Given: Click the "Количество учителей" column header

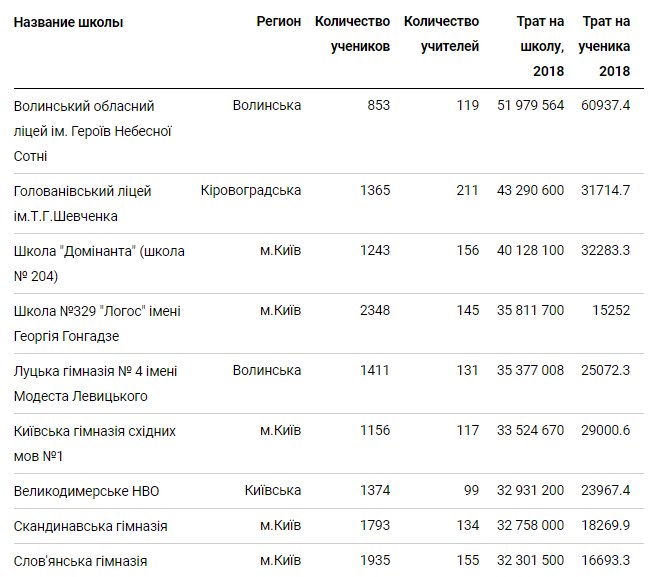Looking at the screenshot, I should coord(441,34).
